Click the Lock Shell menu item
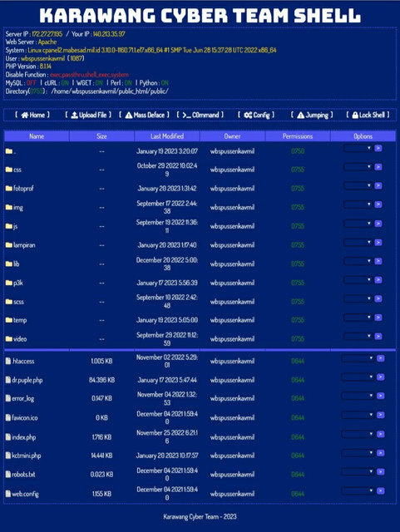This screenshot has height=532, width=400. 368,115
